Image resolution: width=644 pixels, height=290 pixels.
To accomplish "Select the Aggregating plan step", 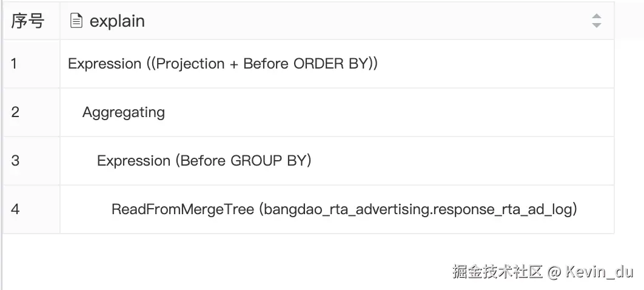I will tap(124, 112).
